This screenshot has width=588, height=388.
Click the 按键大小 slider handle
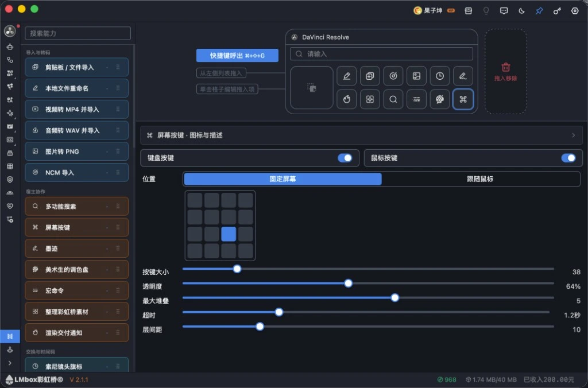click(237, 269)
